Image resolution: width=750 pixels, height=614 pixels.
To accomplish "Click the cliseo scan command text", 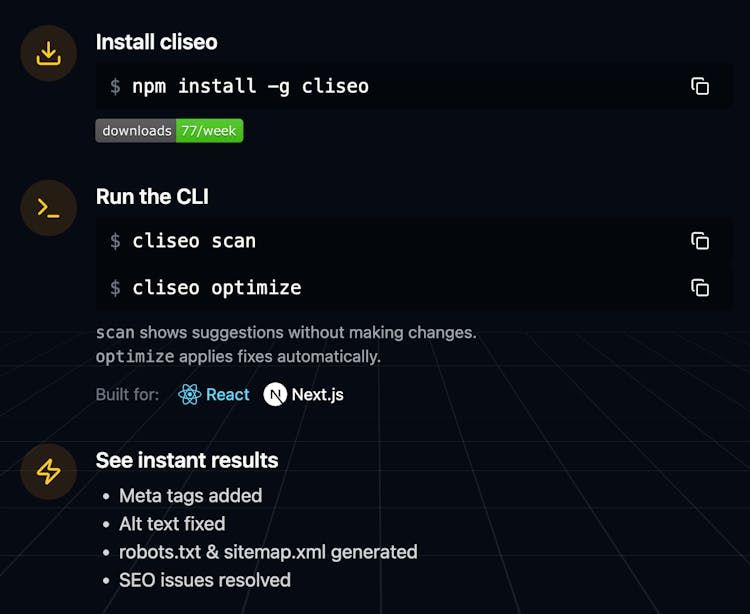I will 194,241.
